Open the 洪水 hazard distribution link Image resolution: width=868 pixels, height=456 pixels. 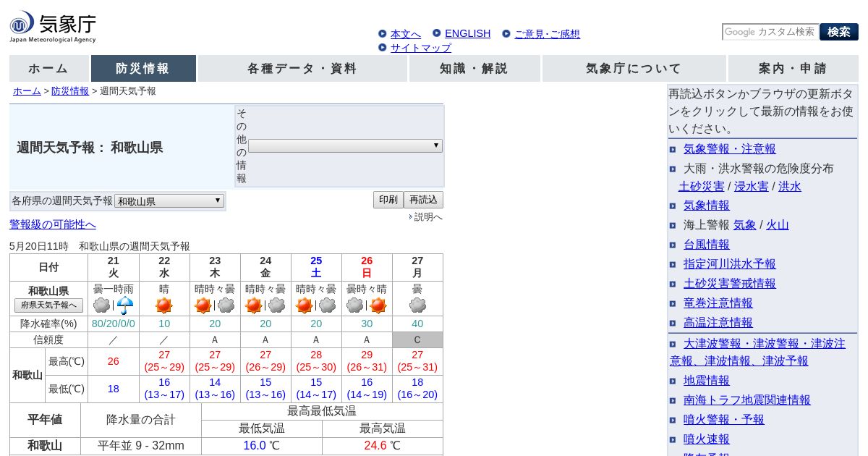(x=790, y=187)
